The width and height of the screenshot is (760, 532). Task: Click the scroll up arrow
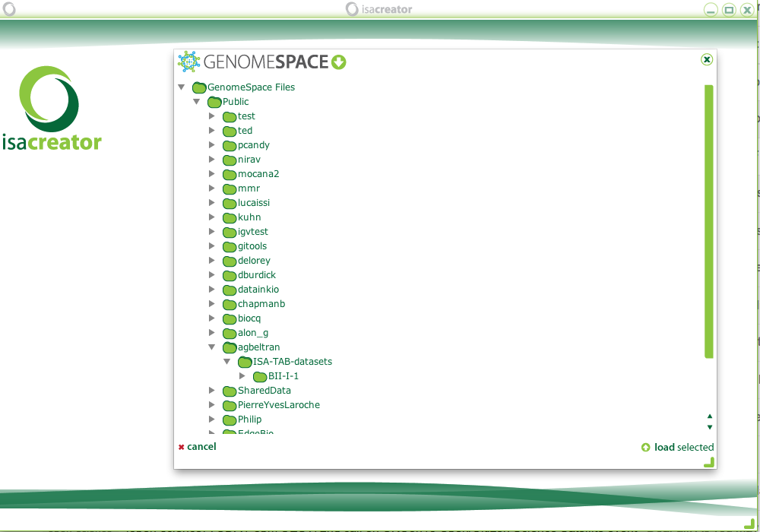click(x=710, y=416)
